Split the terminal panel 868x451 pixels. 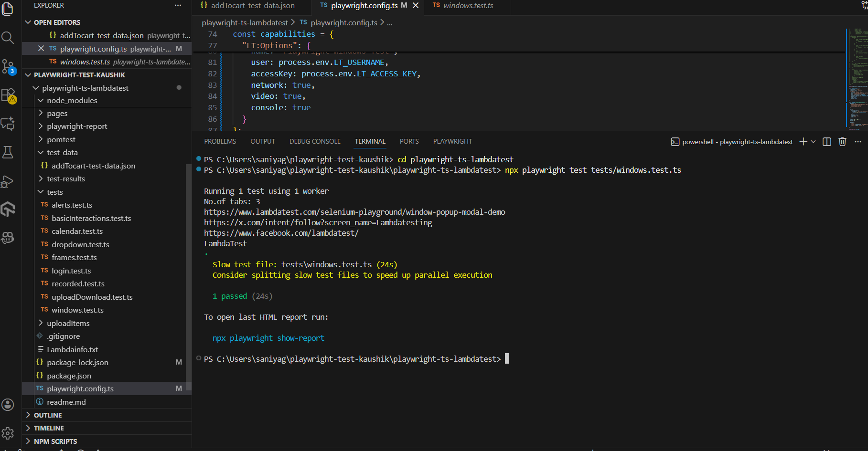(x=827, y=142)
